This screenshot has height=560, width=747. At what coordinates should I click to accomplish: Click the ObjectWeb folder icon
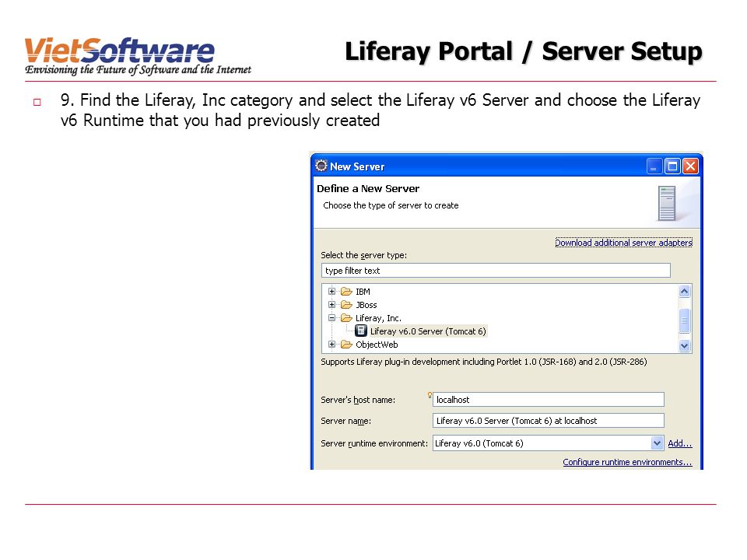(x=346, y=345)
